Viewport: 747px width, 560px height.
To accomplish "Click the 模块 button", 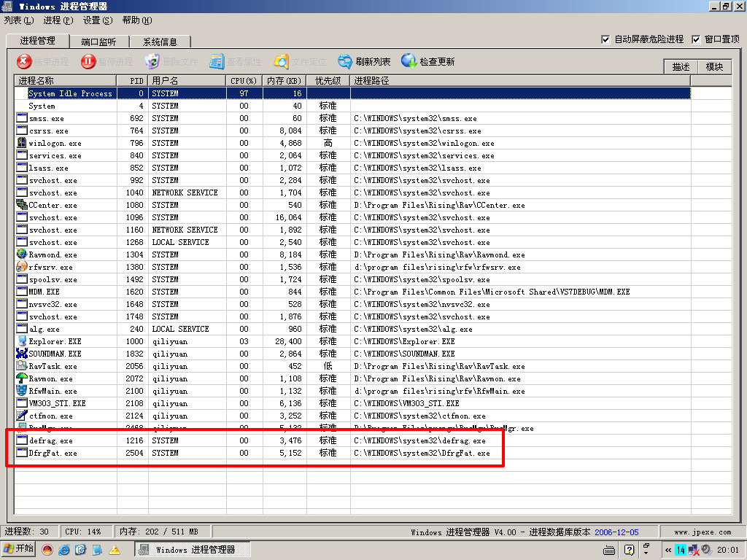I will point(714,66).
